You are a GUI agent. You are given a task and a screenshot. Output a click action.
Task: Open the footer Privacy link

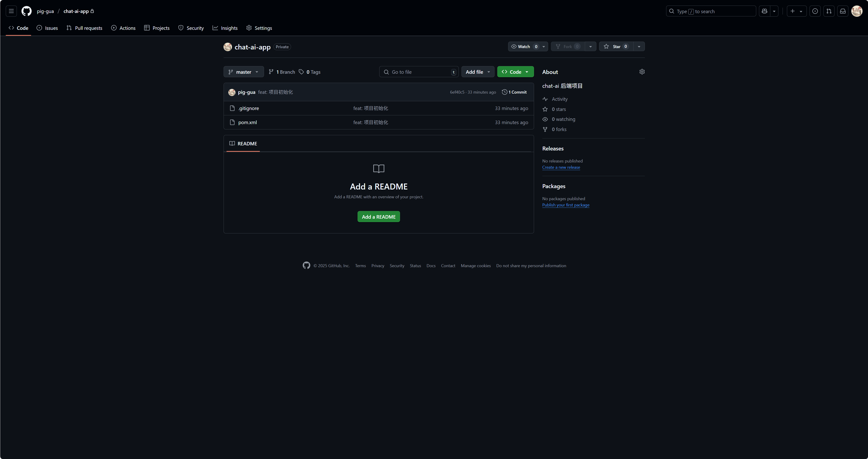pos(378,266)
